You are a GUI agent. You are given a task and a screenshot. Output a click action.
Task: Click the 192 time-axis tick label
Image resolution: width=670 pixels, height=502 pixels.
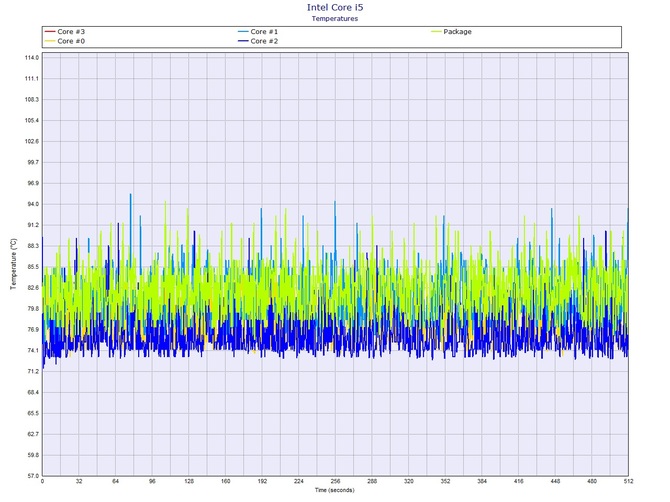pyautogui.click(x=262, y=481)
